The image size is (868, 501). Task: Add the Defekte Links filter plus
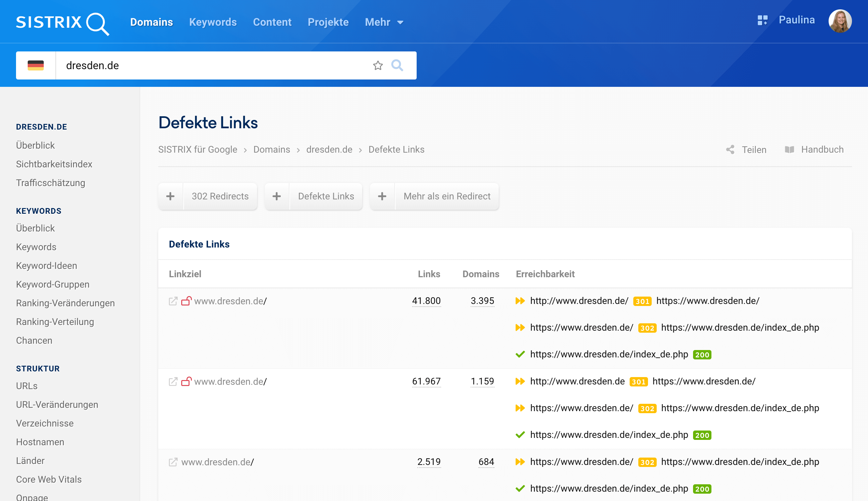coord(276,196)
